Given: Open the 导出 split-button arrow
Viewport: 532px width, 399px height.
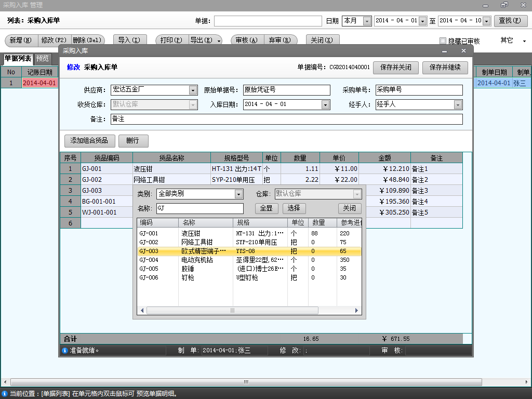Looking at the screenshot, I should (x=219, y=41).
